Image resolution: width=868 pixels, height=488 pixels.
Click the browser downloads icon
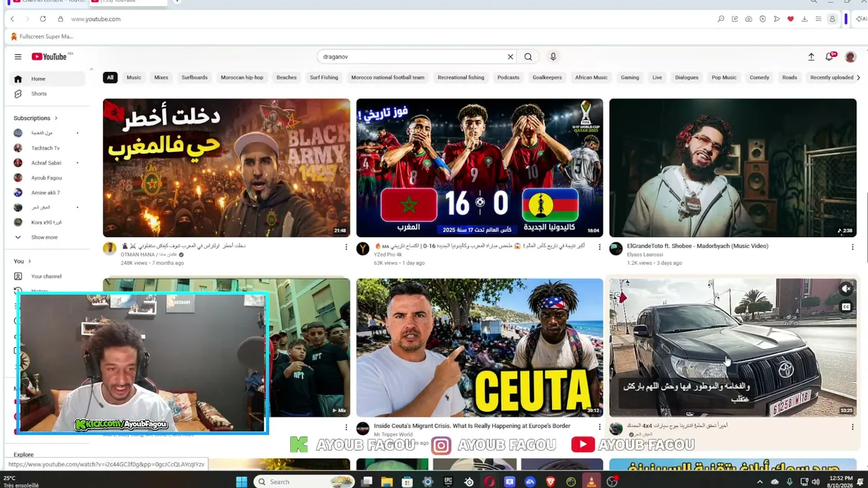[x=804, y=19]
